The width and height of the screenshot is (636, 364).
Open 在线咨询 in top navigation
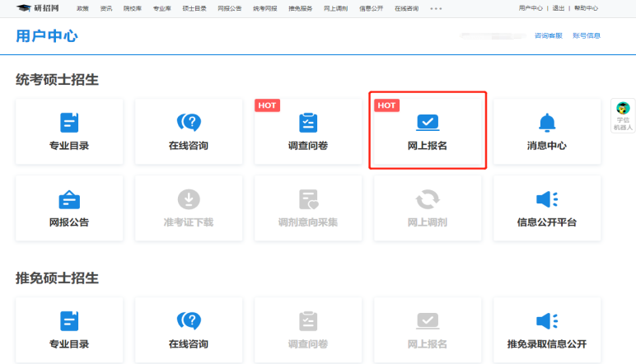(x=406, y=8)
